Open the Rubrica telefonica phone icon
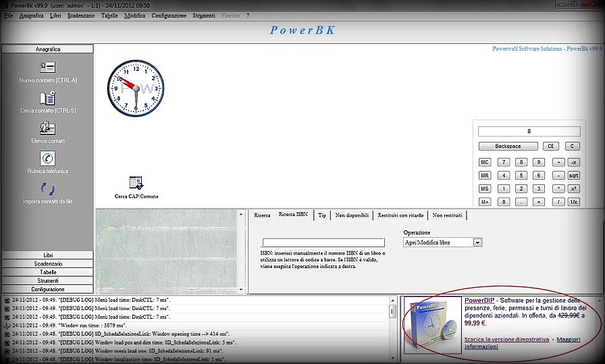Image resolution: width=605 pixels, height=364 pixels. click(x=48, y=158)
